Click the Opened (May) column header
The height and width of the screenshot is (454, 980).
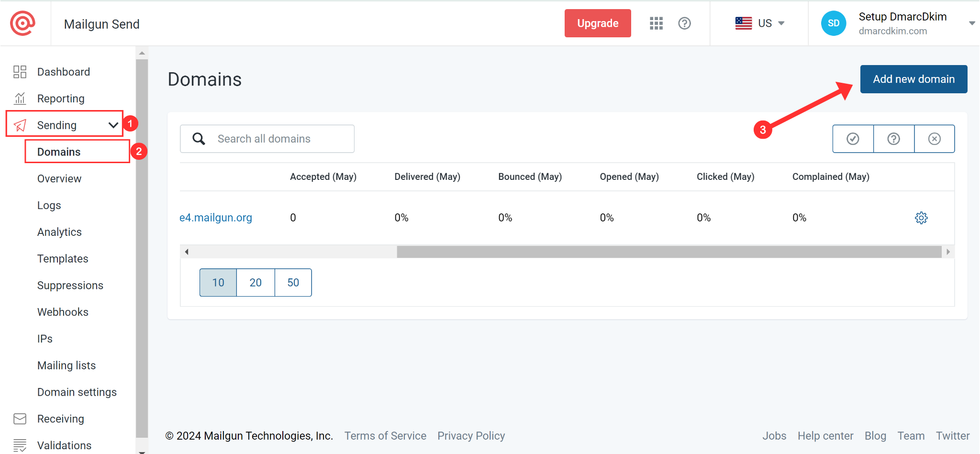point(629,177)
